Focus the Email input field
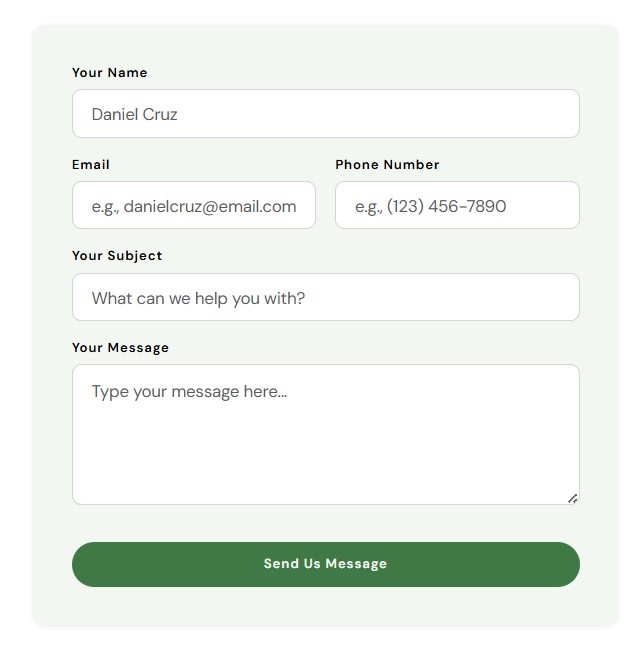 tap(193, 206)
